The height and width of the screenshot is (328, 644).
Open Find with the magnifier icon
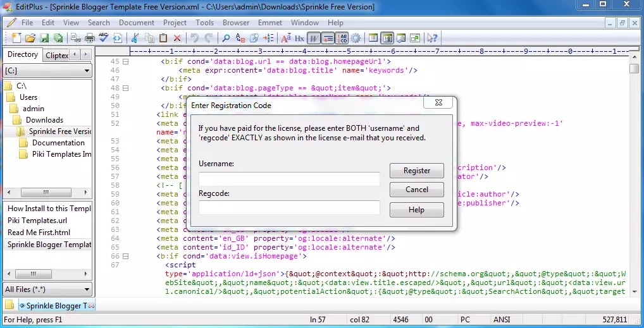pos(226,38)
